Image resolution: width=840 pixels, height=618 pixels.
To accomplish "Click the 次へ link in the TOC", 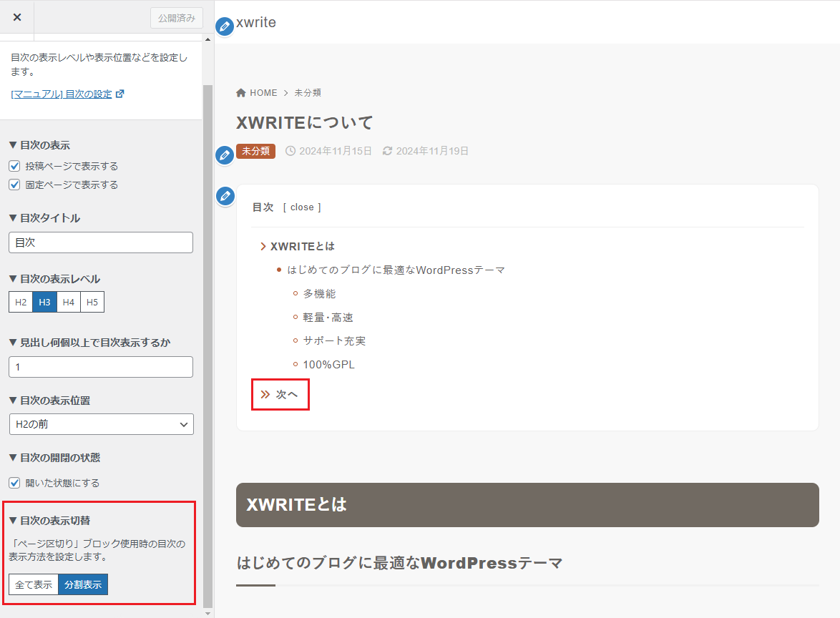I will [287, 395].
